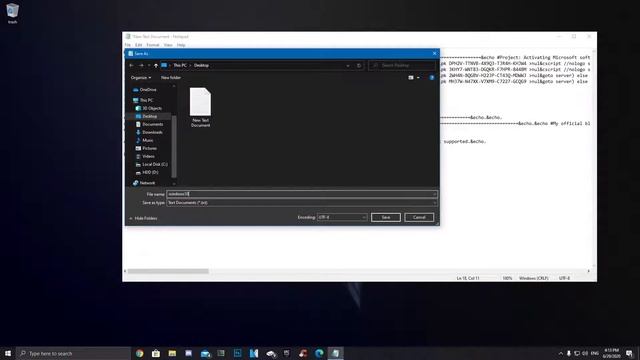Select Pictures folder in sidebar
Viewport: 640px width, 360px height.
point(146,148)
